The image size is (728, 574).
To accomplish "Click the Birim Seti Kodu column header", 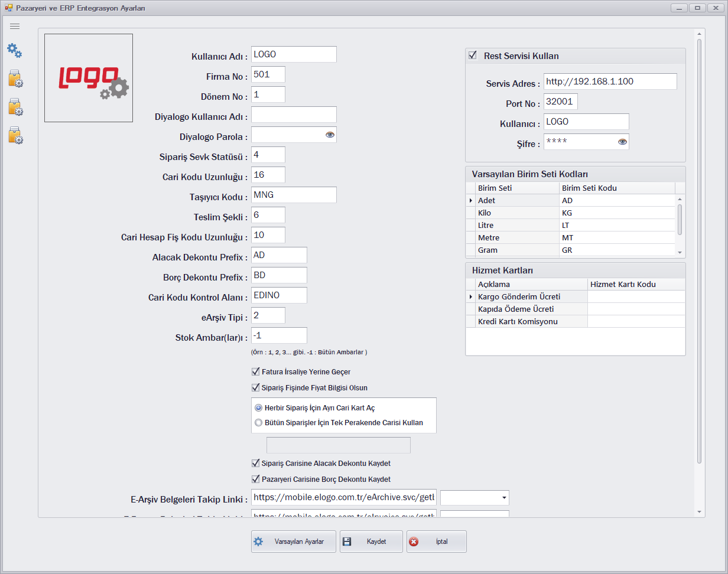I will pos(617,188).
